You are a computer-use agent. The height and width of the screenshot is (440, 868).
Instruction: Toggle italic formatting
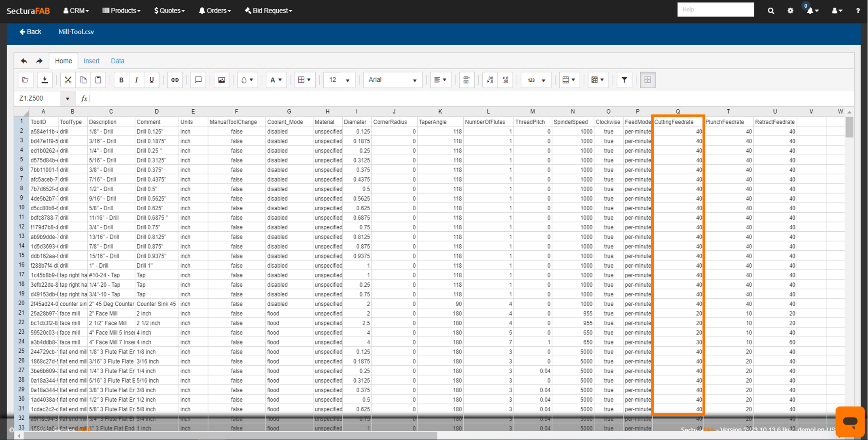point(136,80)
